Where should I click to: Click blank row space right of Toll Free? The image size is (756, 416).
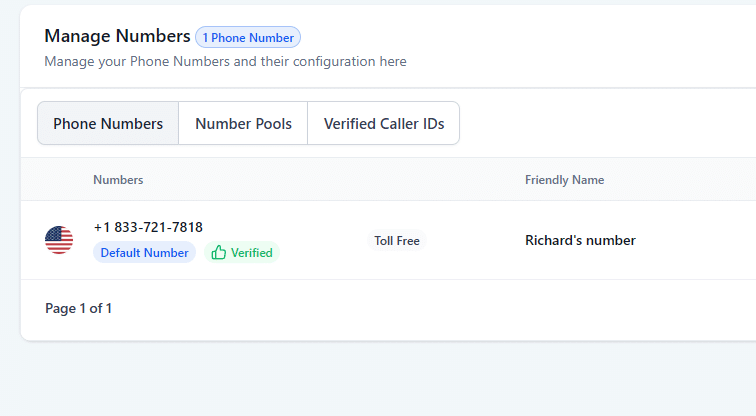click(x=470, y=241)
